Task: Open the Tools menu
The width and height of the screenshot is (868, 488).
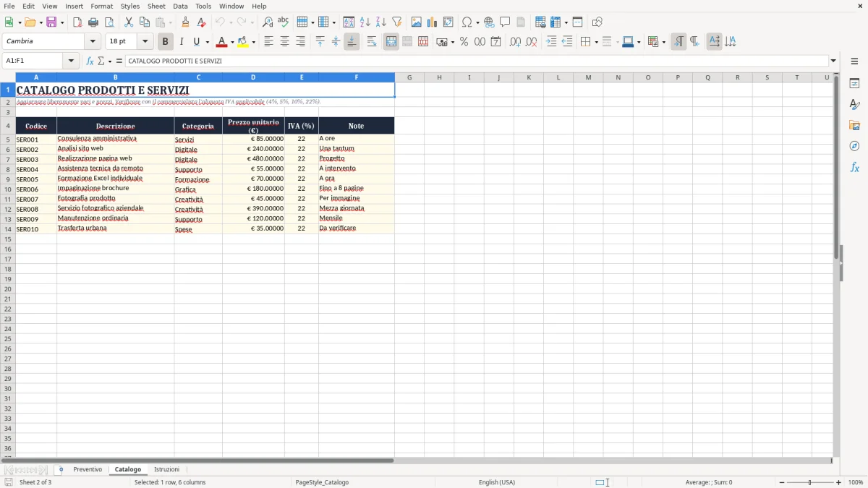Action: [x=203, y=6]
